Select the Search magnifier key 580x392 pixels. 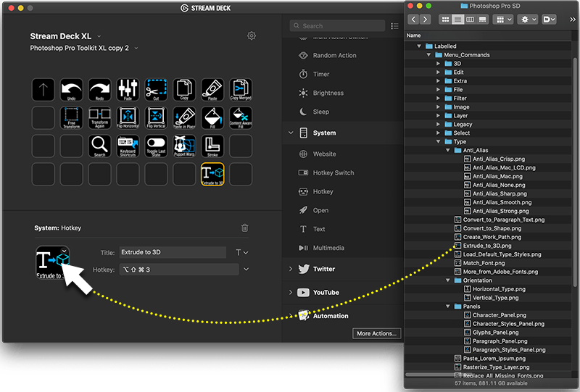pos(99,146)
